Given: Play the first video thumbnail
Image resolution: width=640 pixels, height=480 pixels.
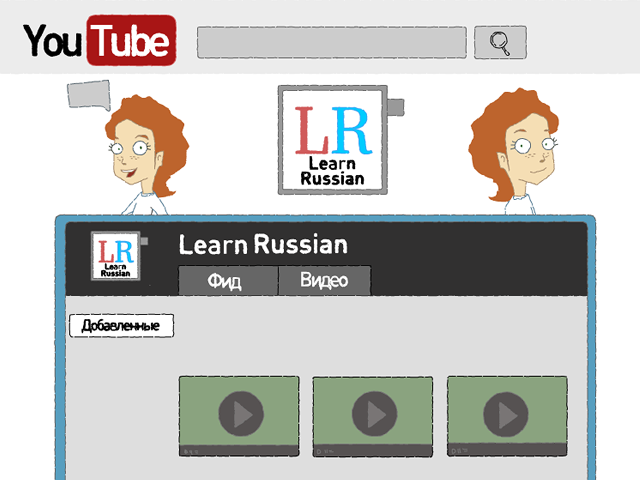Looking at the screenshot, I should (239, 416).
